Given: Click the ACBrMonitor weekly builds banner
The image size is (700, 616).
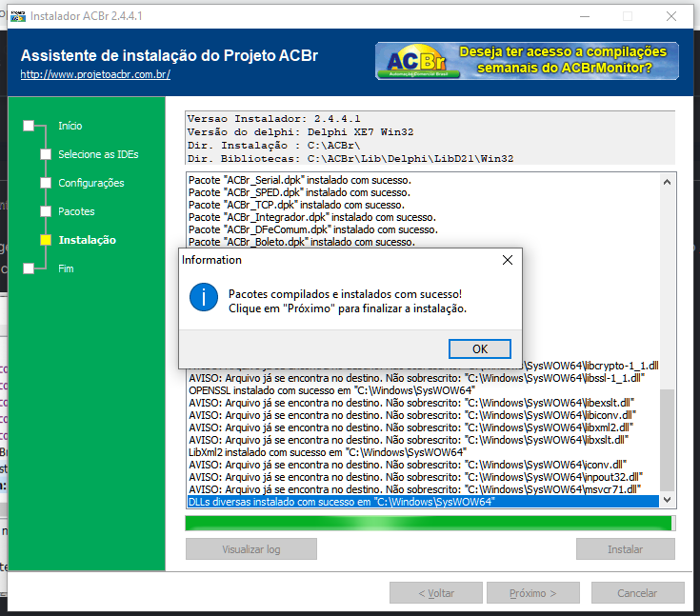Looking at the screenshot, I should click(527, 61).
